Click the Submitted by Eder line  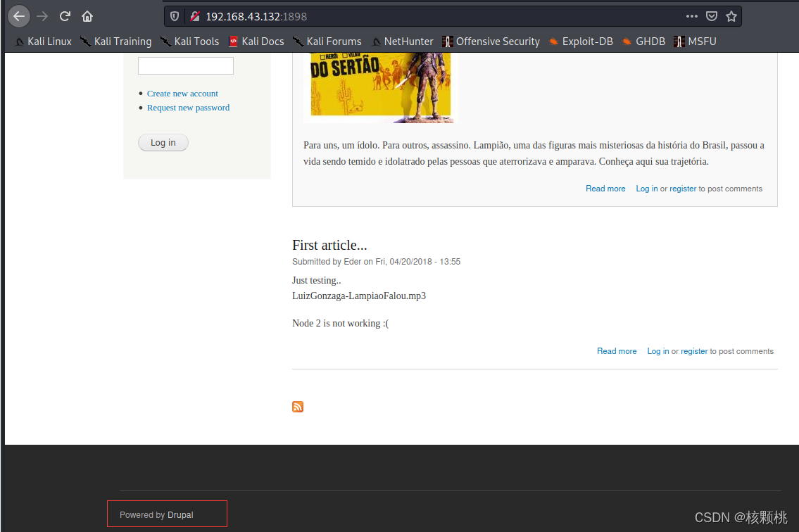pos(376,261)
